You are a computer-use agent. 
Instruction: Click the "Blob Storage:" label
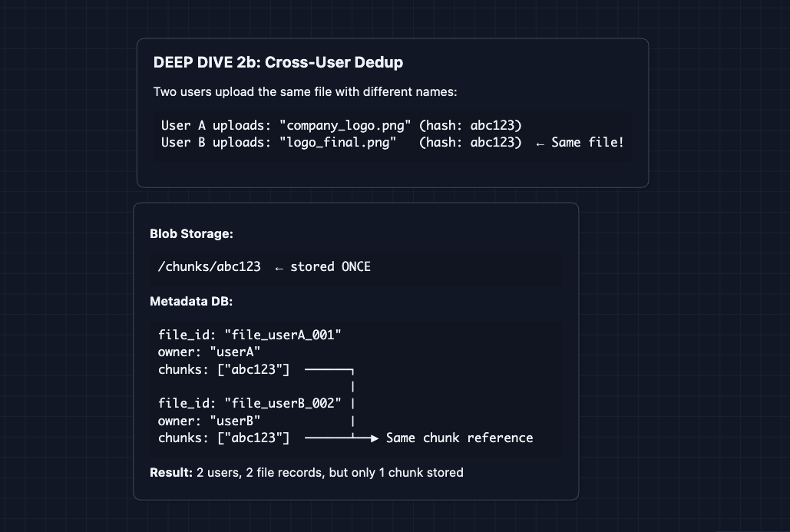coord(191,234)
